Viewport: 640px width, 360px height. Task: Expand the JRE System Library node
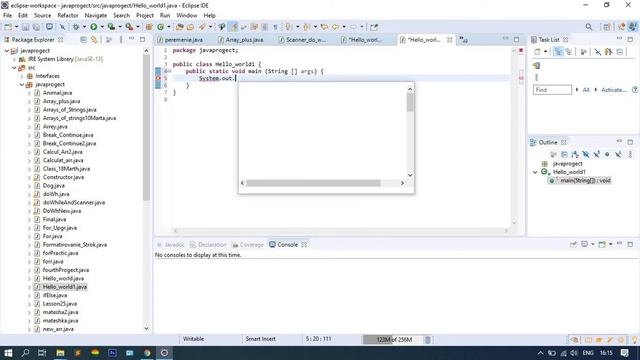point(15,59)
